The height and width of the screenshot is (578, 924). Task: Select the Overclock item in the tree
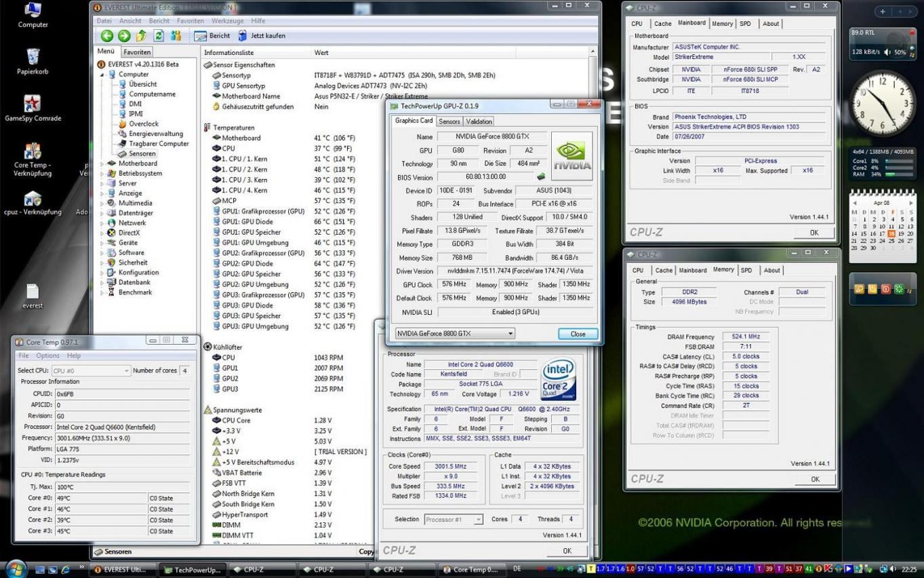(143, 124)
